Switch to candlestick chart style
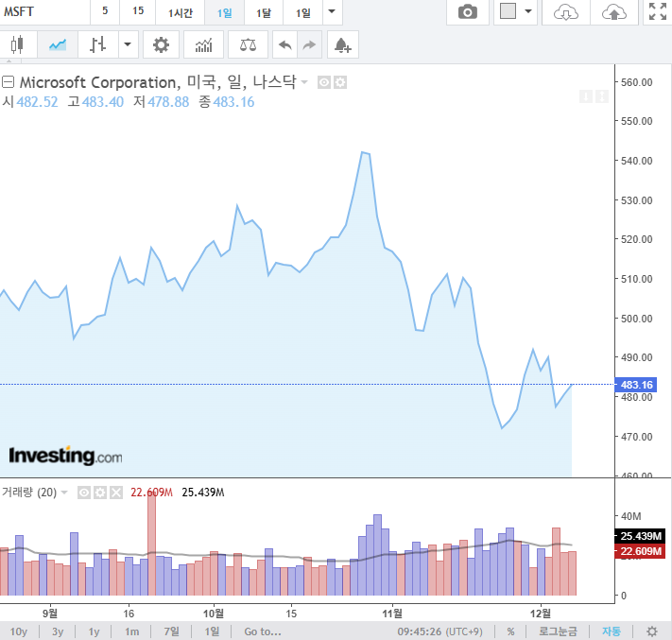 (16, 44)
